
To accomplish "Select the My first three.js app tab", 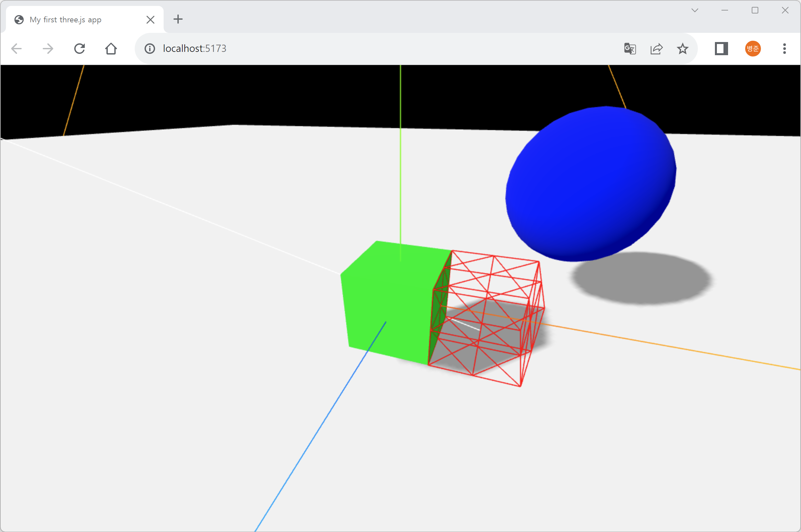I will click(75, 20).
